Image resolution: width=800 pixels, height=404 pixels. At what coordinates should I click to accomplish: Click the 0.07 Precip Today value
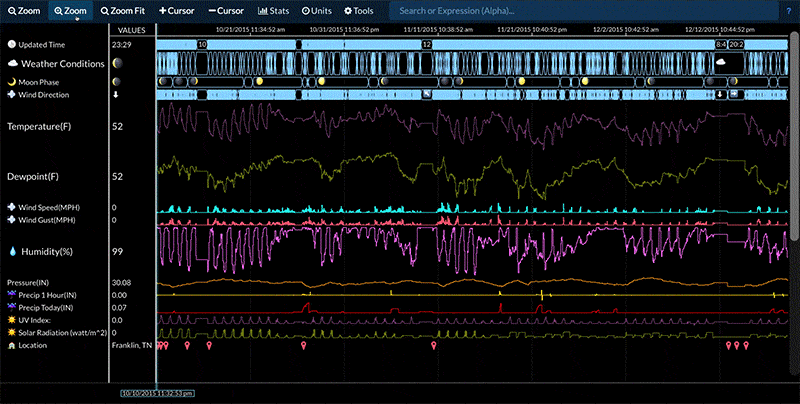(119, 308)
